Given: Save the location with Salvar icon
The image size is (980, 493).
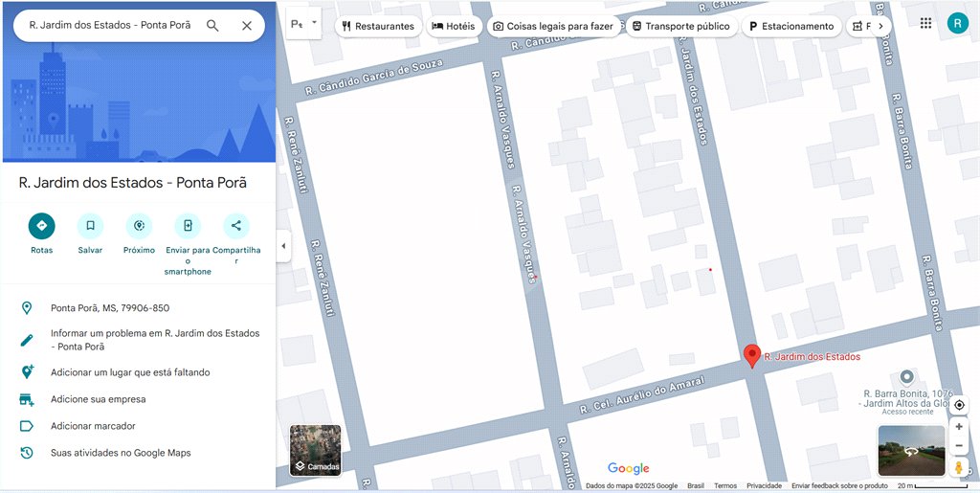Looking at the screenshot, I should (91, 226).
